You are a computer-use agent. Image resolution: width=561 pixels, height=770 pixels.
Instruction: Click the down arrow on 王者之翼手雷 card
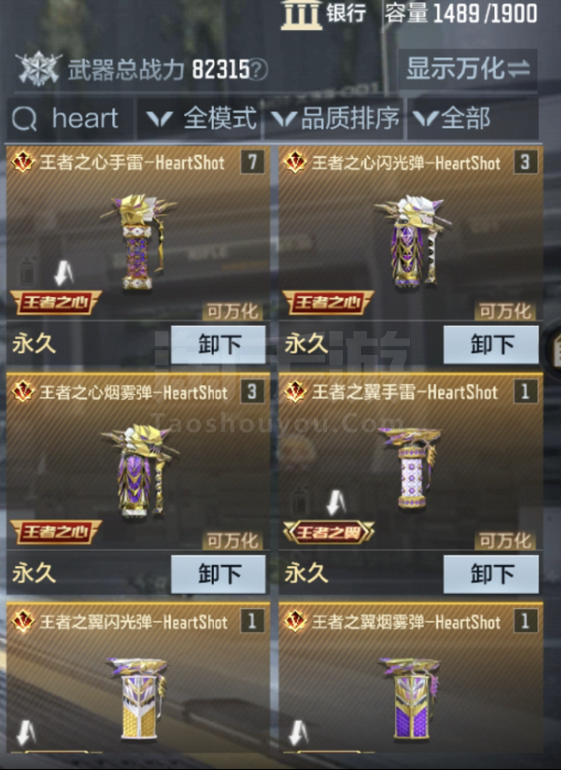(x=337, y=502)
